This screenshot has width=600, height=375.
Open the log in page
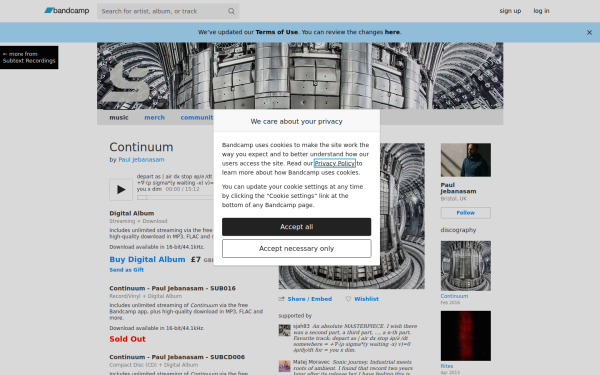pyautogui.click(x=541, y=11)
